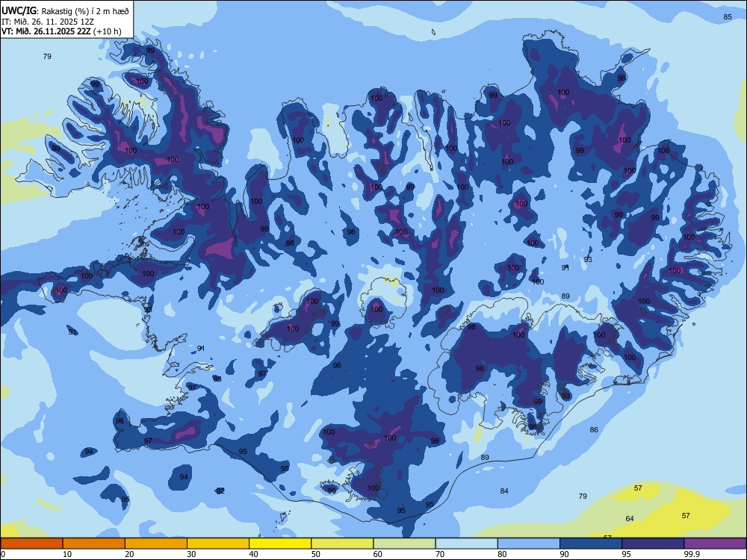The height and width of the screenshot is (560, 747).
Task: Select the 20–30 amber legend swatch
Action: click(156, 544)
